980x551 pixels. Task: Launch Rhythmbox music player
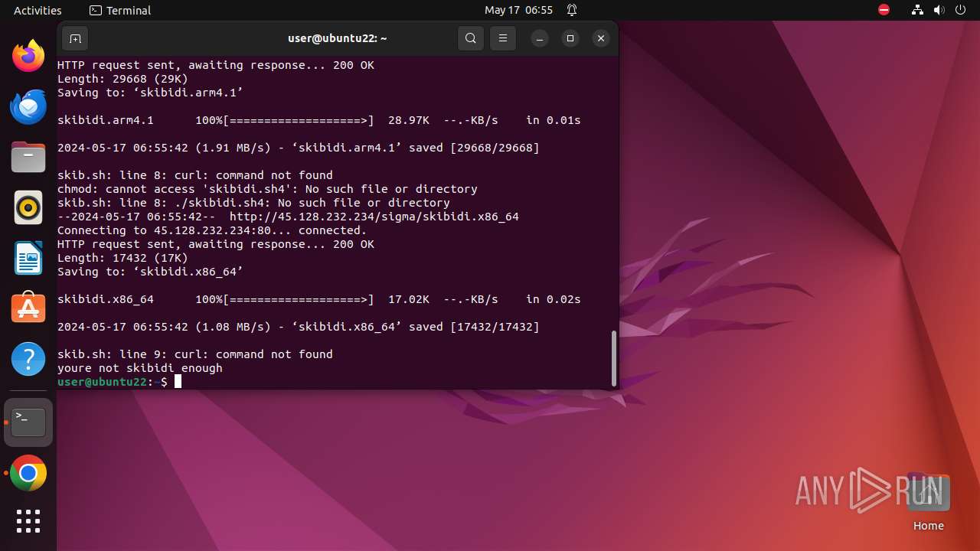coord(28,207)
